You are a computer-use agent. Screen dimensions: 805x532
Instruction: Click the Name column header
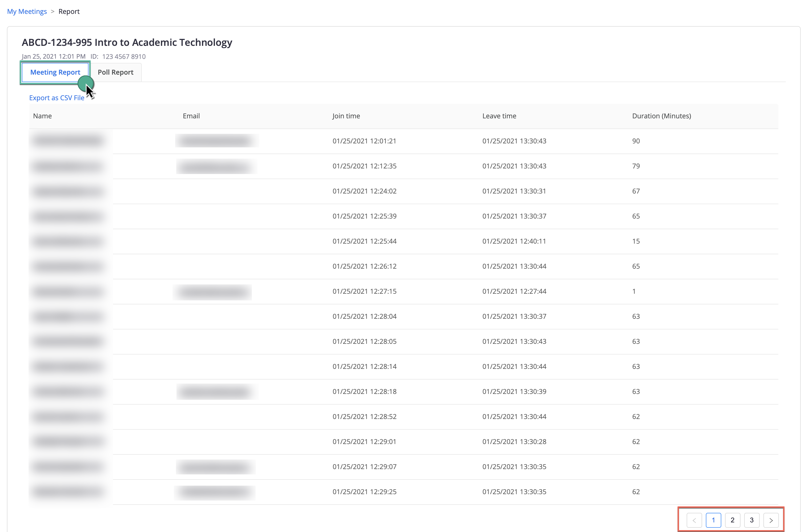click(42, 116)
